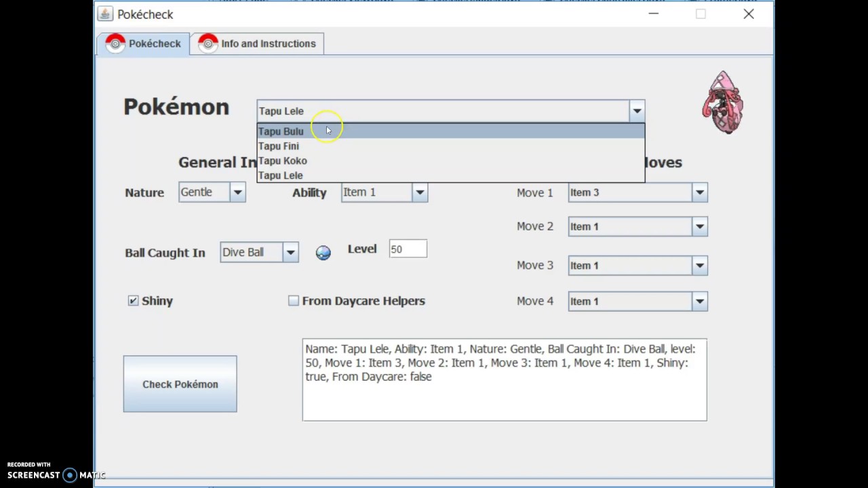
Task: Expand the Move 3 dropdown
Action: tap(699, 266)
